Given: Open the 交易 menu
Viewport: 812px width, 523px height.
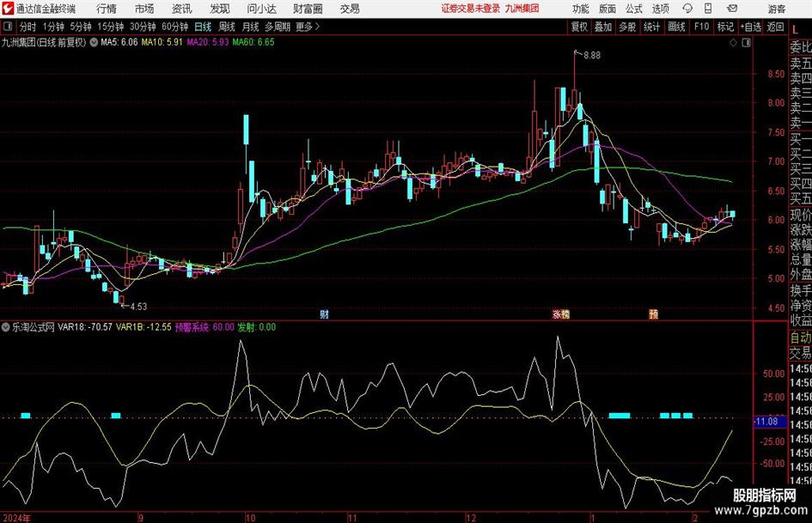Looking at the screenshot, I should click(x=350, y=9).
